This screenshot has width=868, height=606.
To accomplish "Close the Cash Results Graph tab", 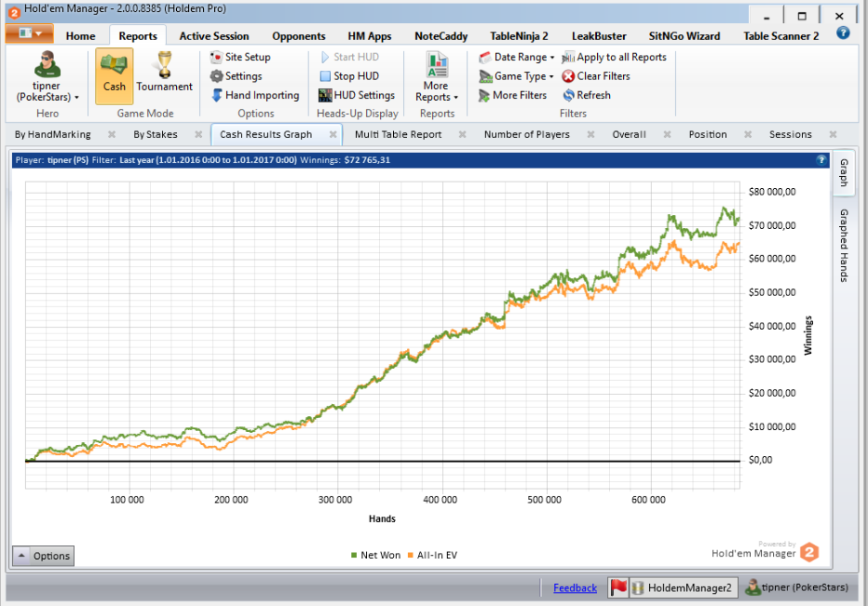I will (x=333, y=134).
